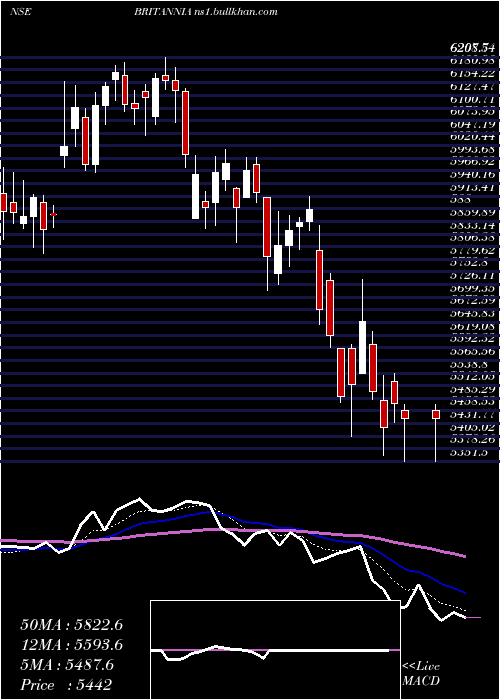Select the 5538.8 price axis label
The image size is (500, 700).
point(467,363)
